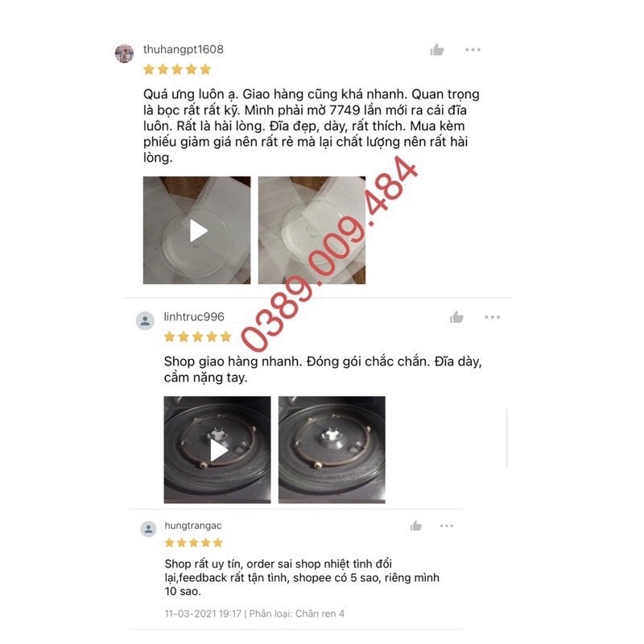This screenshot has width=644, height=644.
Task: Like linhtruc996's review with the thumbs up
Action: [x=456, y=317]
